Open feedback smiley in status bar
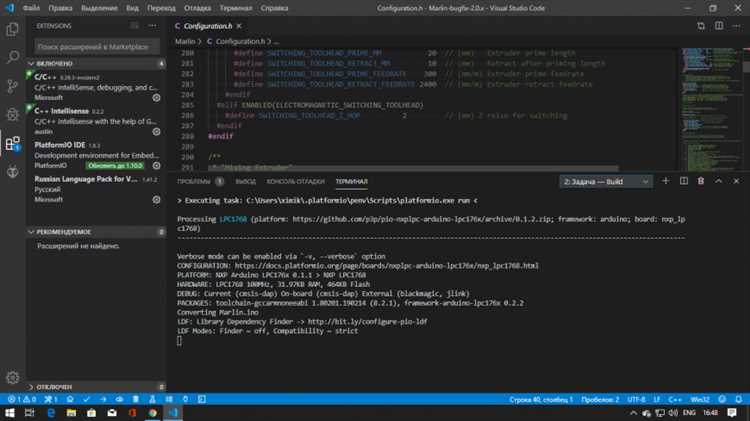This screenshot has height=421, width=750. click(x=722, y=399)
